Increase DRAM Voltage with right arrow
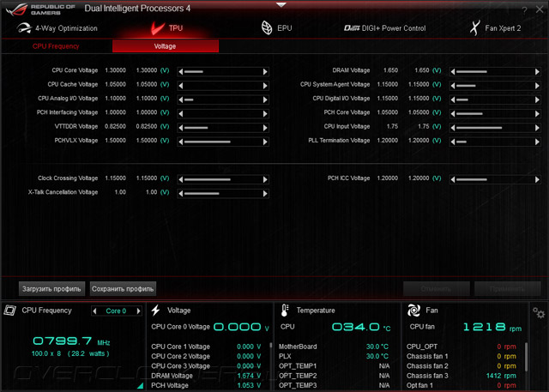The height and width of the screenshot is (392, 549). (538, 72)
